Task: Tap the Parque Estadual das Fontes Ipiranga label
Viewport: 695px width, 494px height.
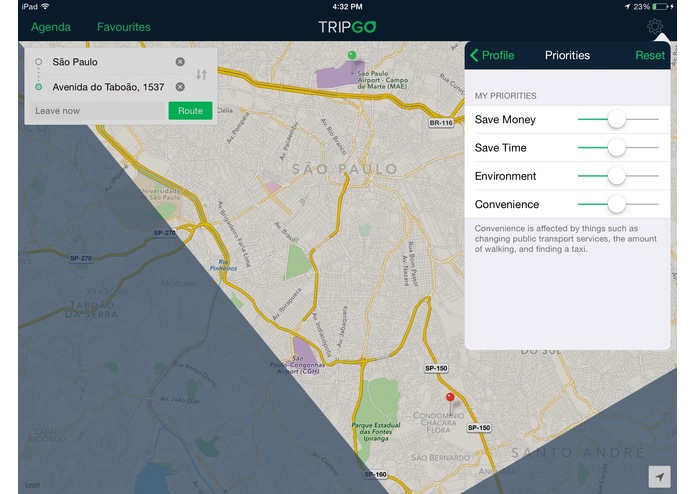Action: click(376, 432)
